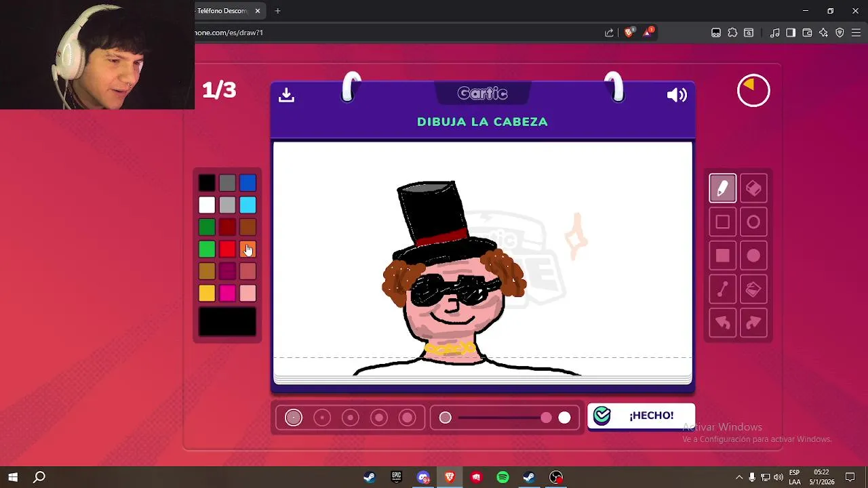
Task: Open the Brave VPN shield icon
Action: pos(840,33)
